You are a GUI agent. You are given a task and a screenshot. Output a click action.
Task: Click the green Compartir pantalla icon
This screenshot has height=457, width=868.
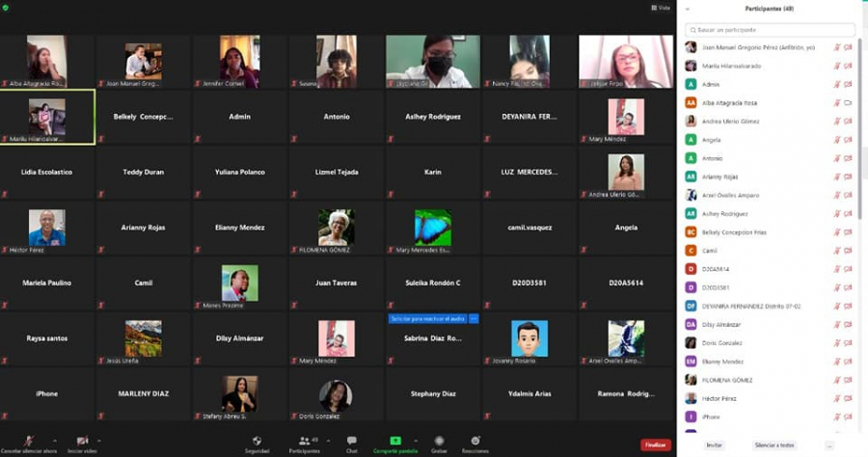click(395, 442)
